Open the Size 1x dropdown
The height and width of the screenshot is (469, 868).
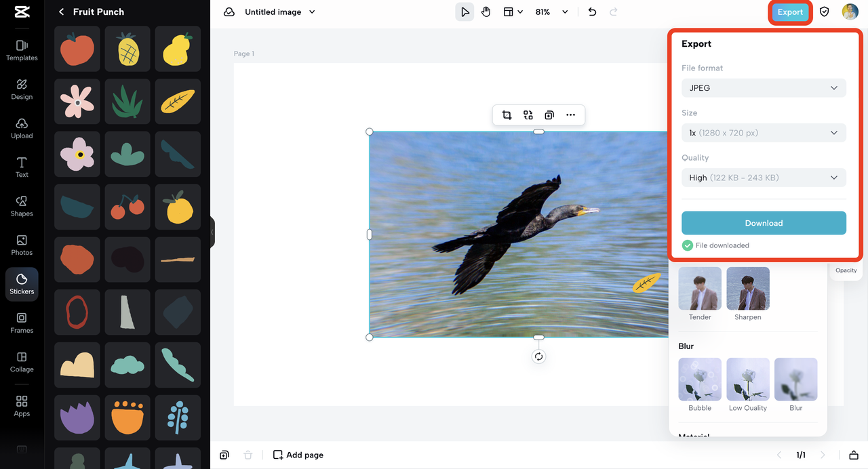point(764,133)
